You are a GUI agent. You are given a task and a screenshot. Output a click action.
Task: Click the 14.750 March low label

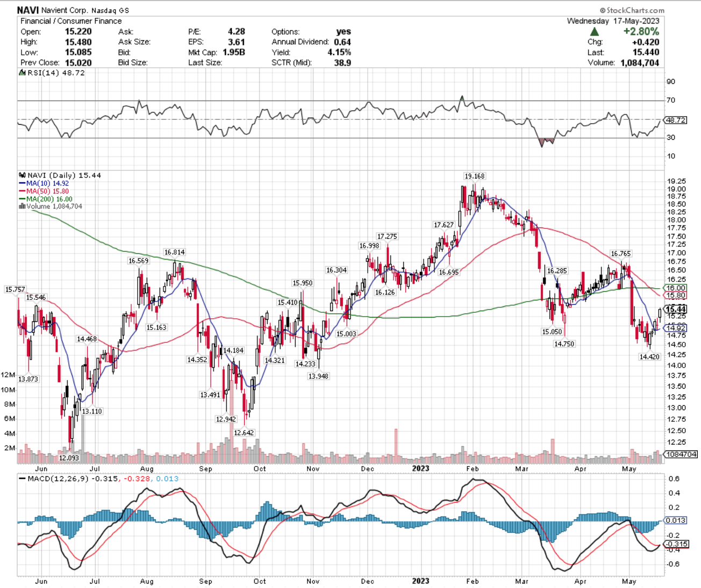tap(564, 344)
